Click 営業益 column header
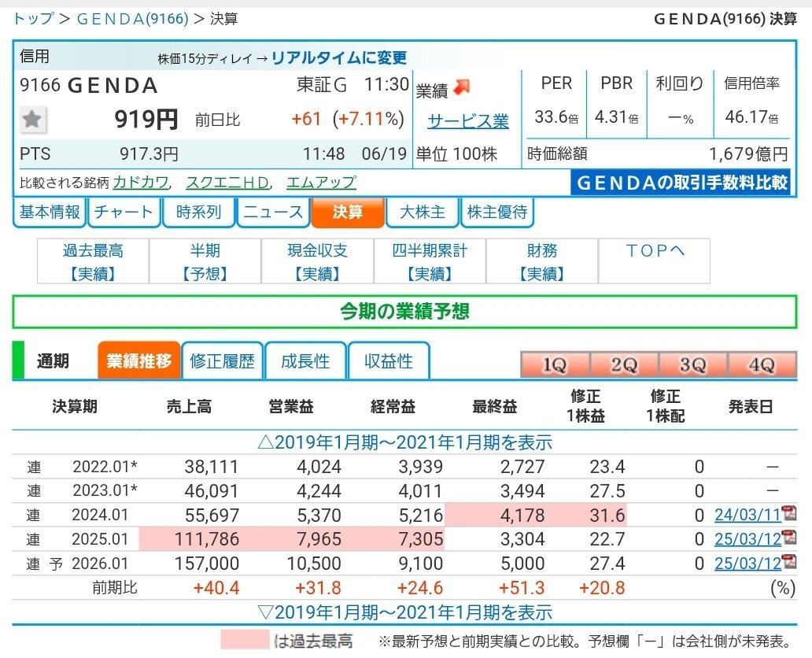The image size is (812, 658). (x=291, y=407)
